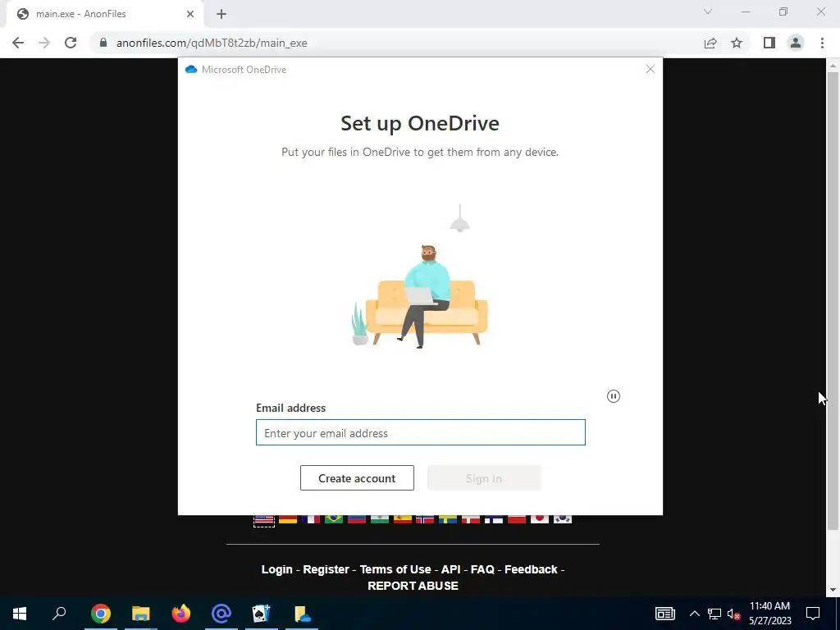This screenshot has width=840, height=630.
Task: Close the main.exe - AnonFiles tab
Action: click(x=190, y=14)
